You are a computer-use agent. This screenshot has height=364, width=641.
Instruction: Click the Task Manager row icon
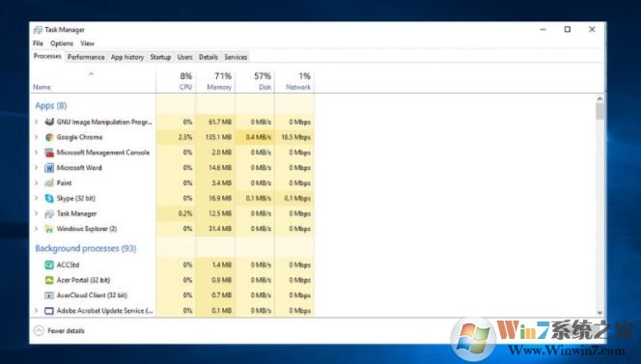tap(49, 213)
